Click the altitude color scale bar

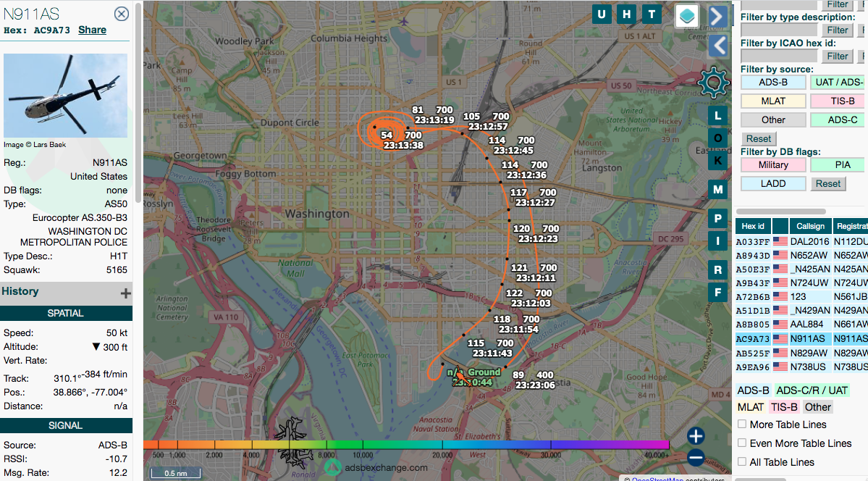[406, 445]
